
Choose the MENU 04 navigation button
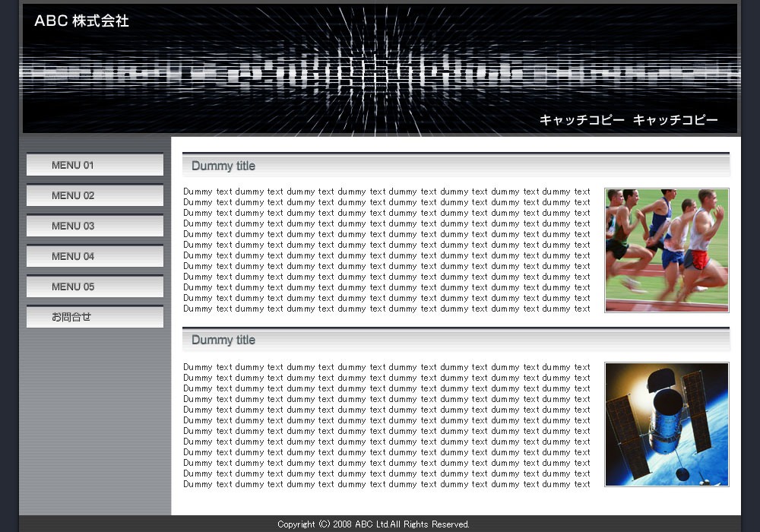pyautogui.click(x=95, y=256)
